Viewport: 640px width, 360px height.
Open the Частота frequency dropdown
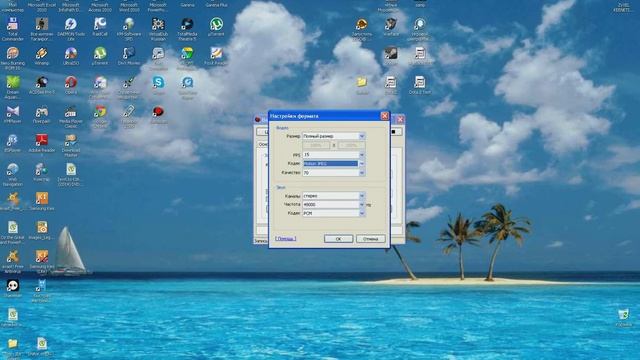[x=362, y=204]
